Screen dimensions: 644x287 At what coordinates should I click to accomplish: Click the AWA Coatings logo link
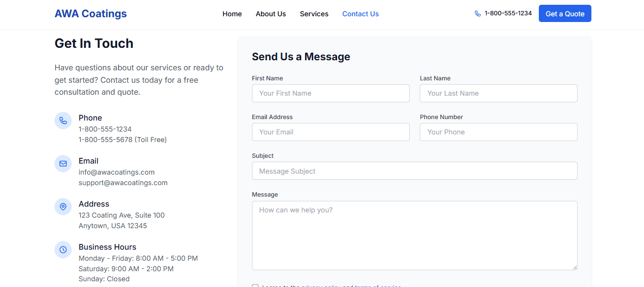(91, 13)
